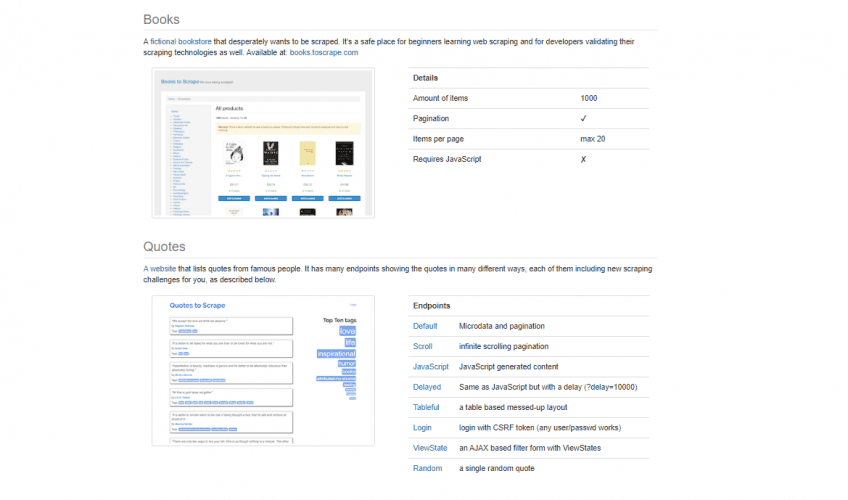Image resolution: width=848 pixels, height=500 pixels.
Task: Click the Quotes to Scrape screenshot thumbnail
Action: 263,370
